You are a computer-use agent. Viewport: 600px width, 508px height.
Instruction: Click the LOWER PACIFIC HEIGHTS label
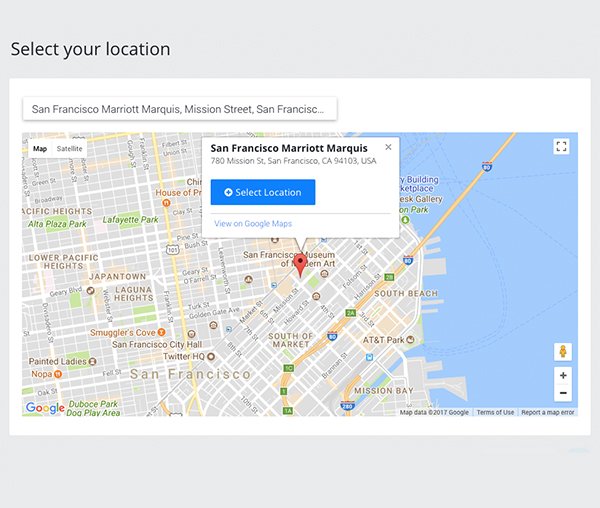pyautogui.click(x=64, y=262)
